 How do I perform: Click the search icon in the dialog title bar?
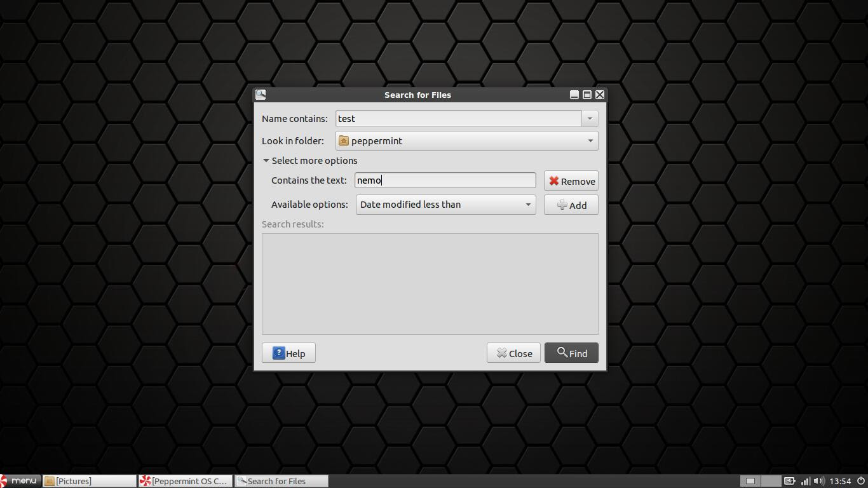[261, 95]
